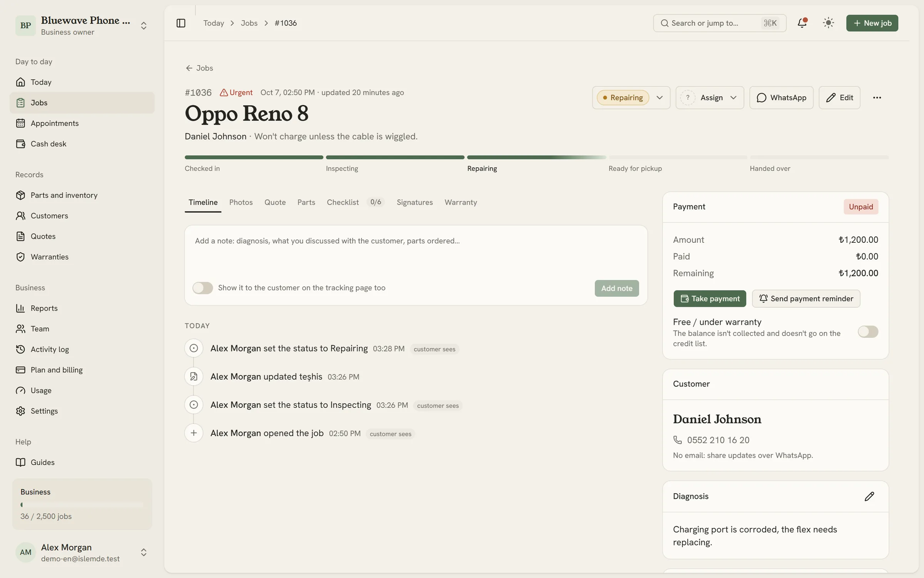The height and width of the screenshot is (578, 924).
Task: Click the Edit job button
Action: (839, 97)
